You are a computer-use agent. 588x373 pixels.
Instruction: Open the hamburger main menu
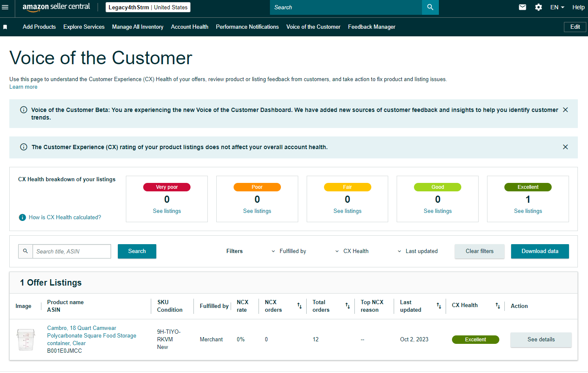(5, 7)
